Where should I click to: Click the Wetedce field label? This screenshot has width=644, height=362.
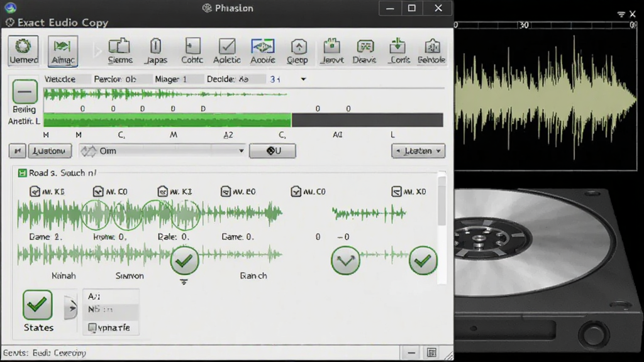(x=60, y=79)
